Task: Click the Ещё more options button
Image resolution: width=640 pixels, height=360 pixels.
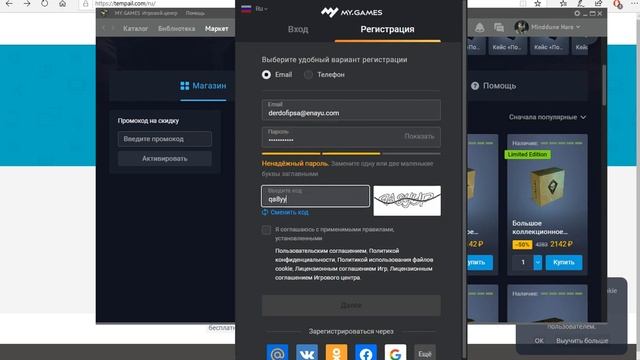Action: click(425, 353)
